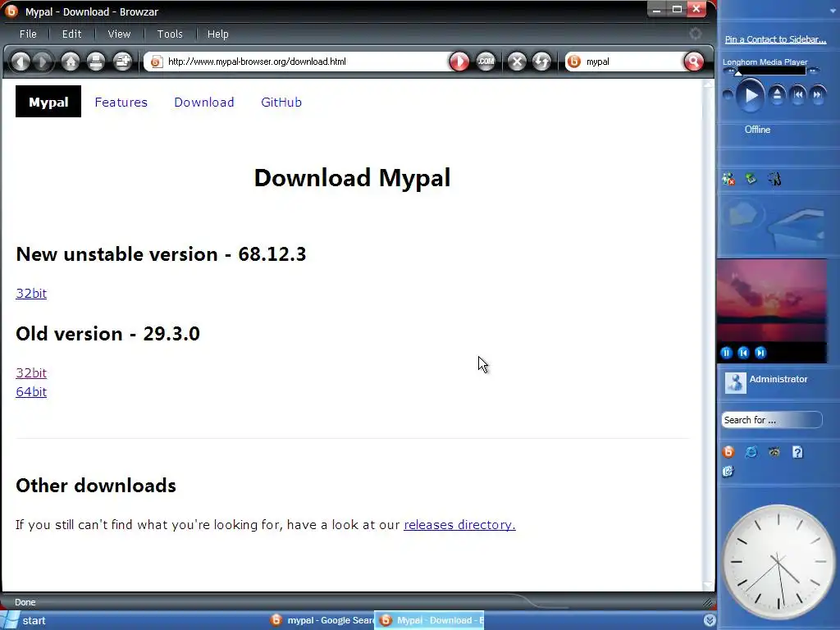Open the Tools menu
840x630 pixels.
(170, 34)
